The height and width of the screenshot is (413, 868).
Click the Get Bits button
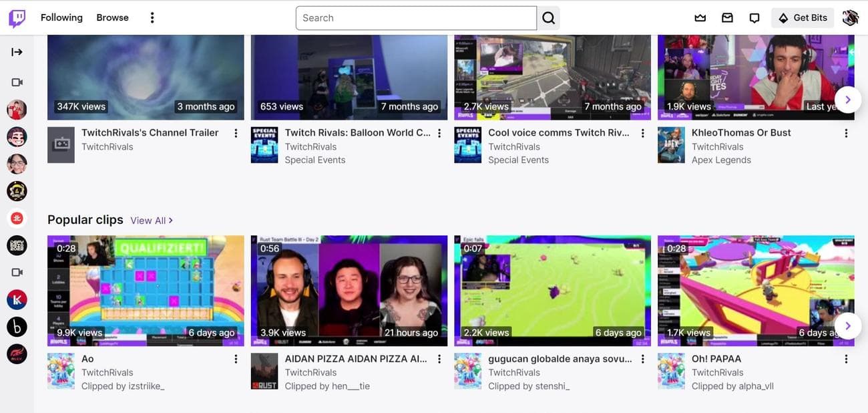click(x=803, y=18)
